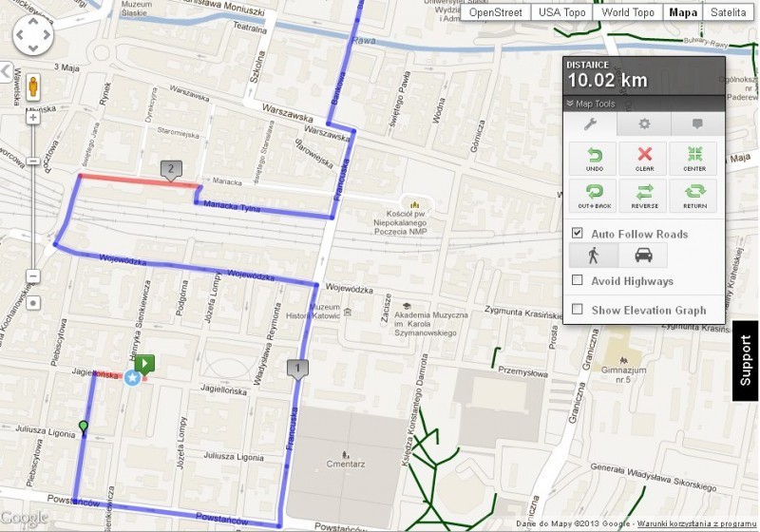
Task: Switch to OpenStreet map layer
Action: pyautogui.click(x=495, y=12)
